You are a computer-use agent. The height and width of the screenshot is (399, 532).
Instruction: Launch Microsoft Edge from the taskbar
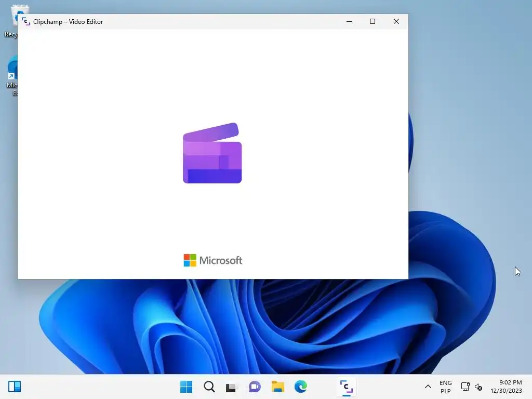(301, 387)
